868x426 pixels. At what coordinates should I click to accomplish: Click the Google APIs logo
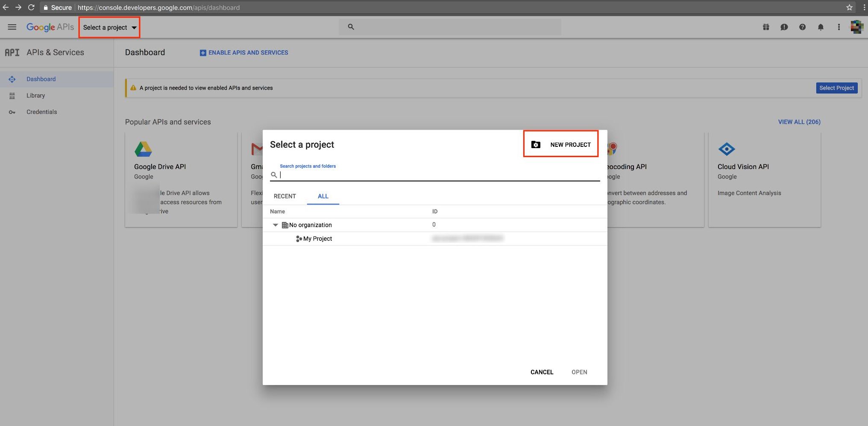click(x=50, y=27)
